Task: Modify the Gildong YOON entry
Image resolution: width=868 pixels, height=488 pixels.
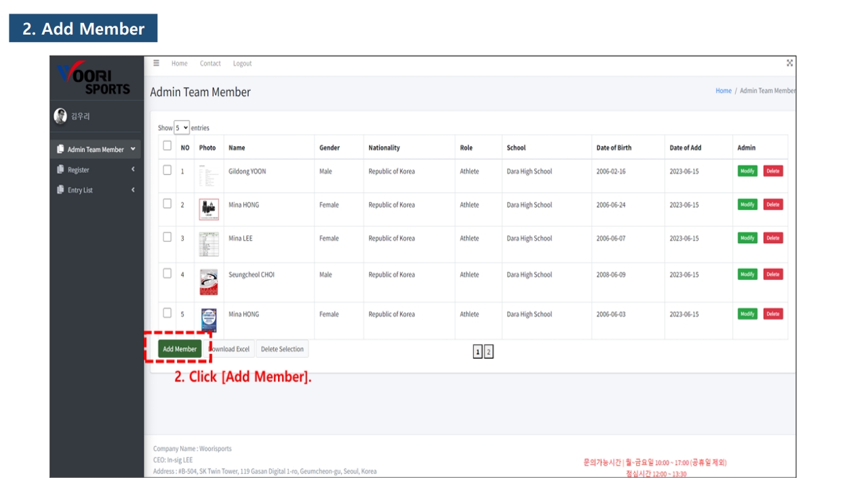Action: coord(747,171)
